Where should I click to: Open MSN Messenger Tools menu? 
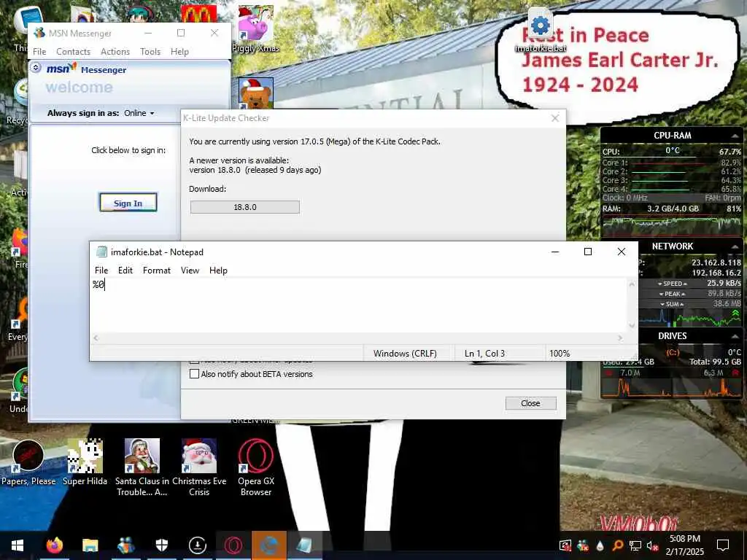(x=150, y=52)
